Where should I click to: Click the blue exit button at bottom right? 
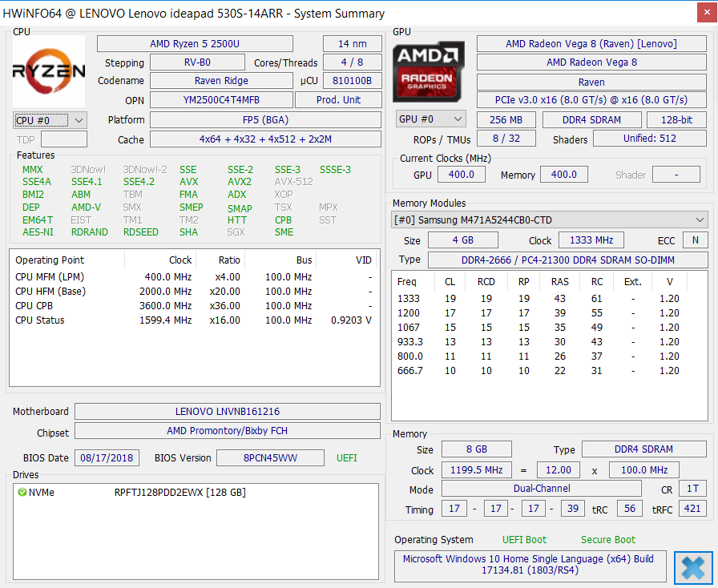pos(692,567)
